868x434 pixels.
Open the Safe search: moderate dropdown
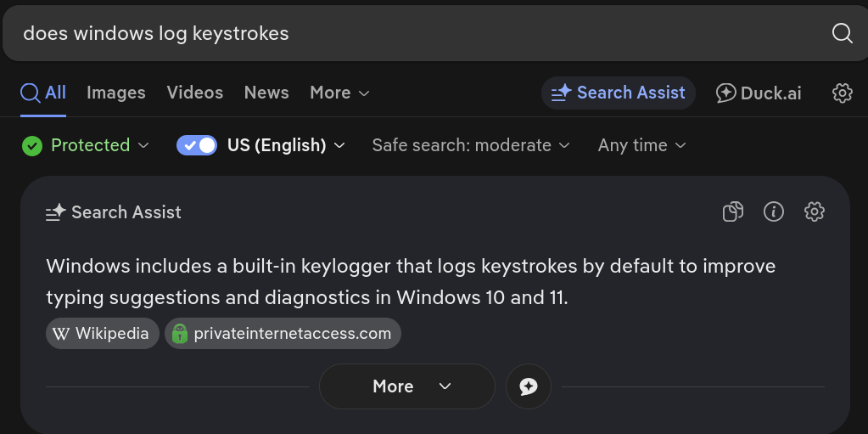[x=471, y=145]
